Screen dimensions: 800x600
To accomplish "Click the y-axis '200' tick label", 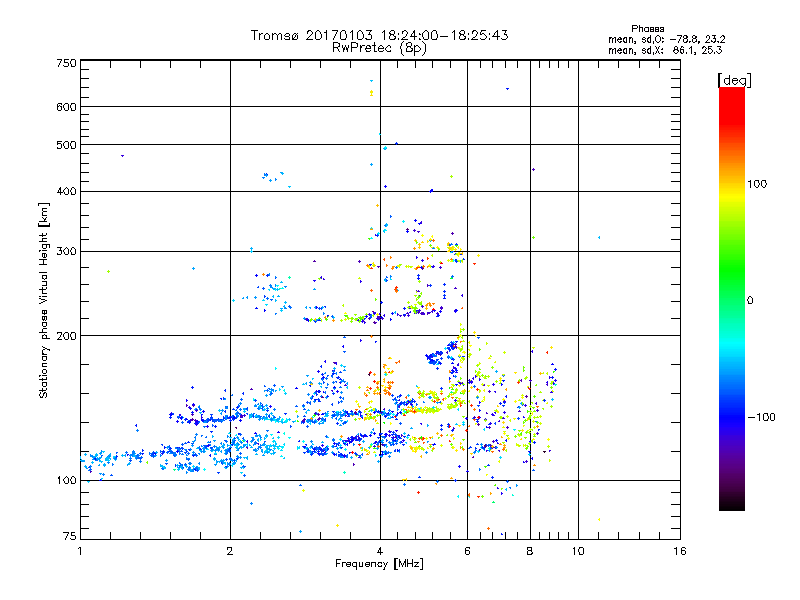I will [66, 336].
